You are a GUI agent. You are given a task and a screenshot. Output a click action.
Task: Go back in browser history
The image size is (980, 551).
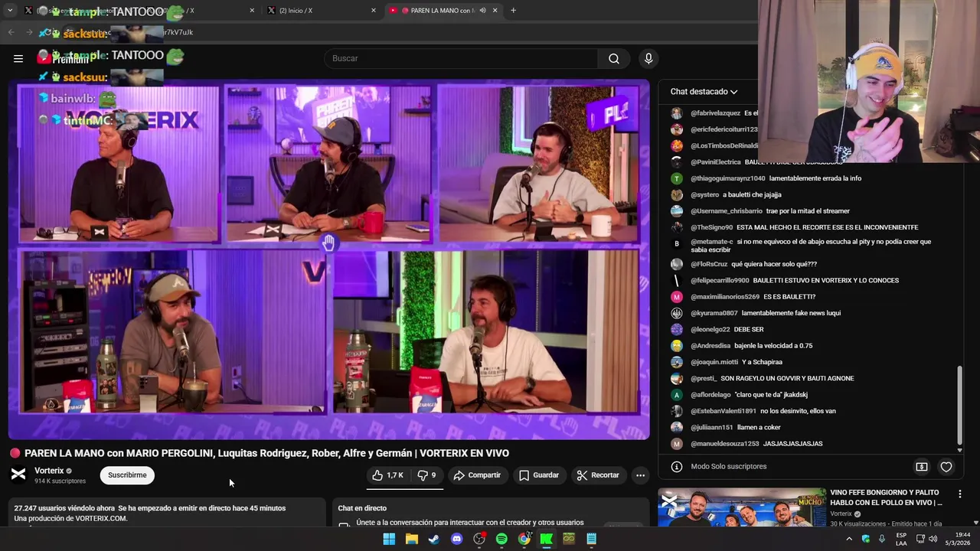pos(11,32)
